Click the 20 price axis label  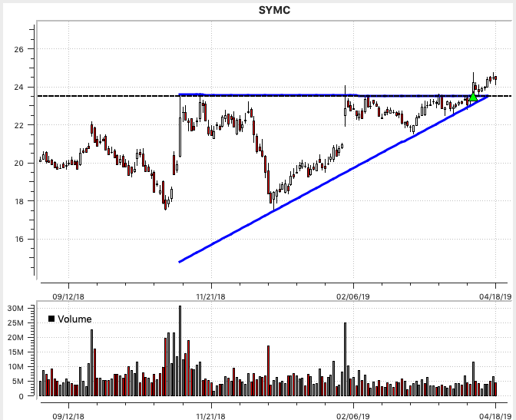(19, 164)
